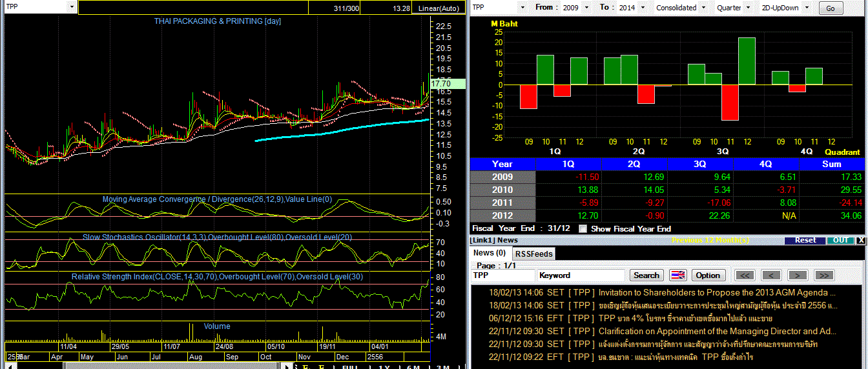Screen dimensions: 868x369
Task: Go to the first news page (<<)
Action: (745, 275)
